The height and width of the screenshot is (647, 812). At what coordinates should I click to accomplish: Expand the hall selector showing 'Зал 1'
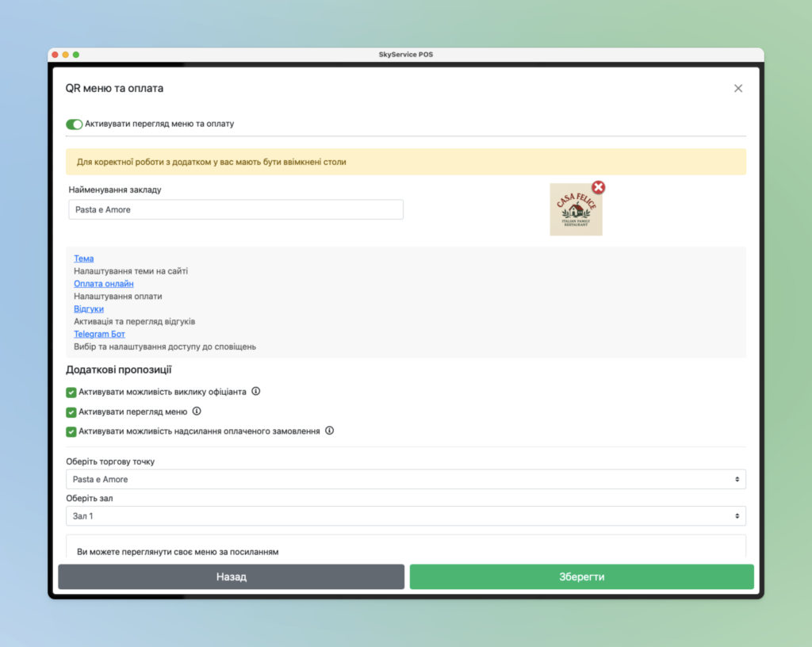(406, 516)
